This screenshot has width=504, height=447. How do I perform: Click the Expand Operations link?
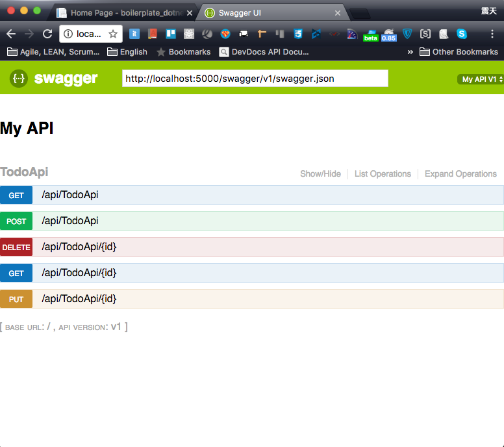click(460, 174)
